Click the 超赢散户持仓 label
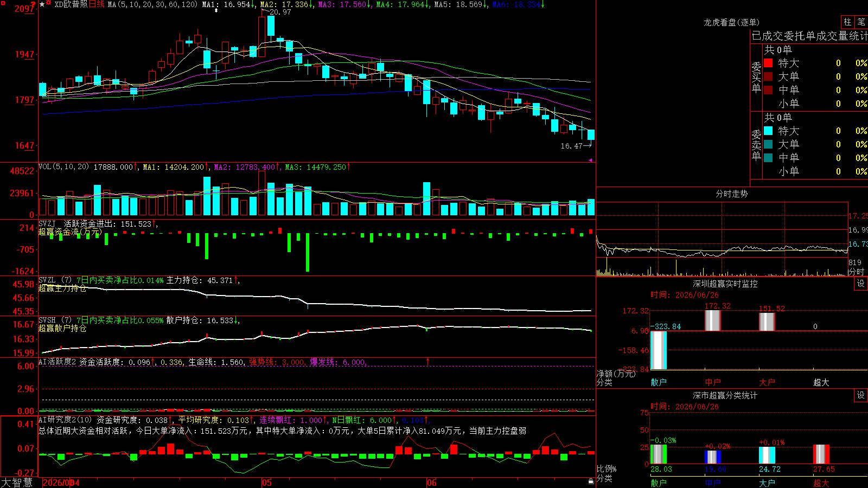 (x=62, y=329)
